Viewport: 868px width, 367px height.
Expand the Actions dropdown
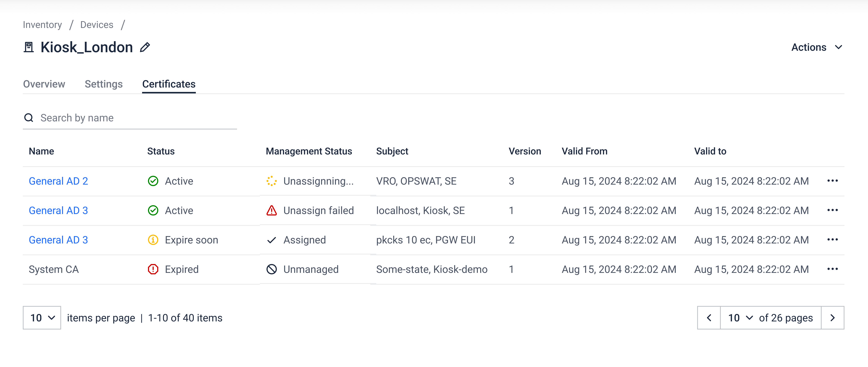pos(817,47)
